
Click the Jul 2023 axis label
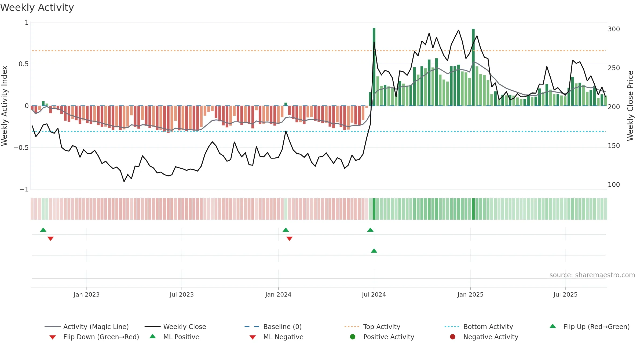[x=182, y=295]
